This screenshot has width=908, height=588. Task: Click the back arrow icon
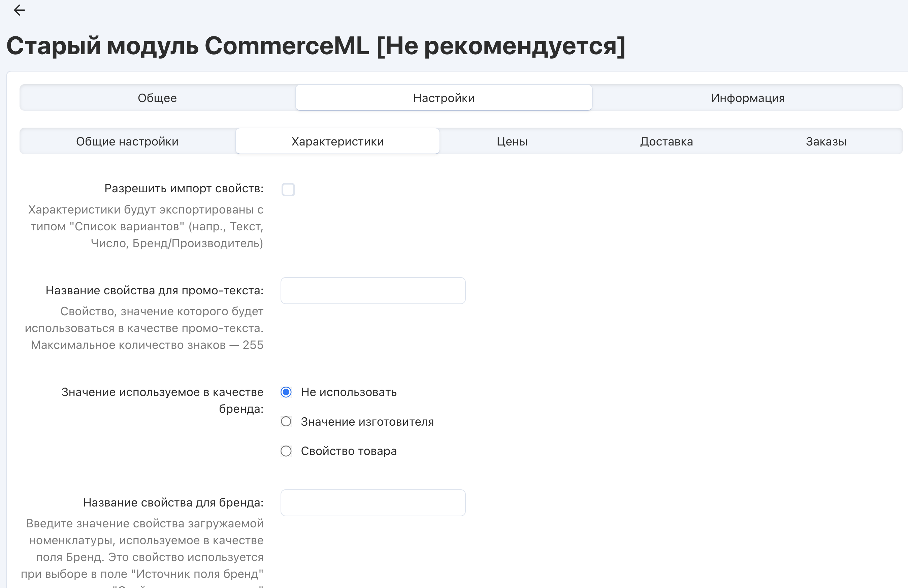point(19,10)
